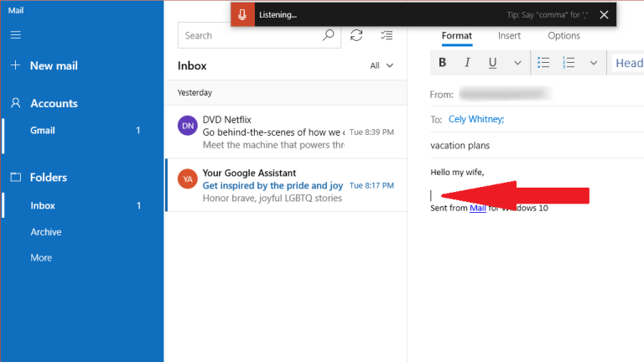
Task: Sync this view with refresh icon
Action: [x=356, y=35]
